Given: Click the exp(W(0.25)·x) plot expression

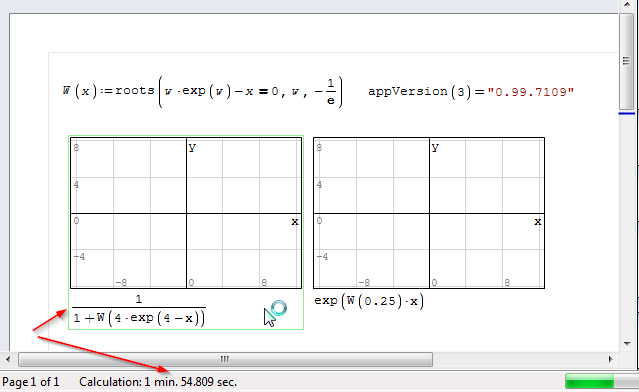Looking at the screenshot, I should pyautogui.click(x=369, y=301).
